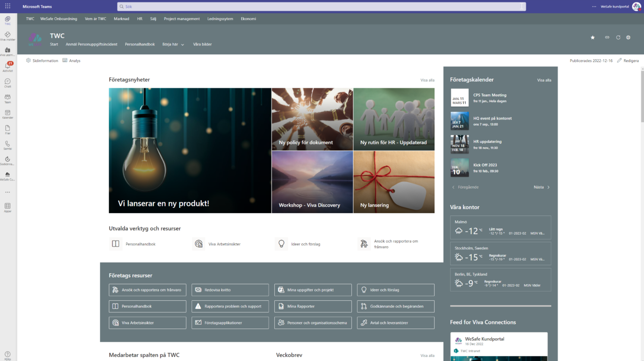644x361 pixels.
Task: Click the favorite star icon
Action: (592, 38)
